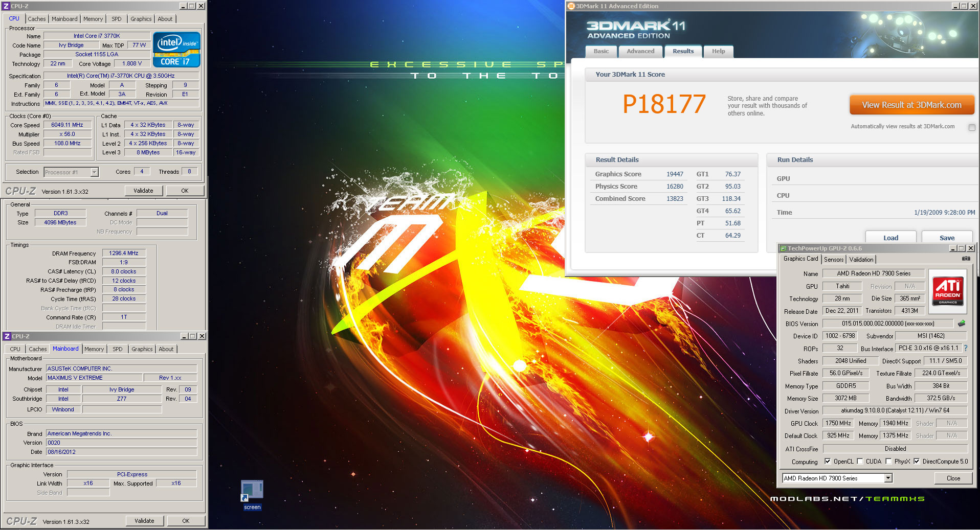The image size is (980, 530).
Task: Click the Combined Score value '13823'
Action: click(675, 199)
